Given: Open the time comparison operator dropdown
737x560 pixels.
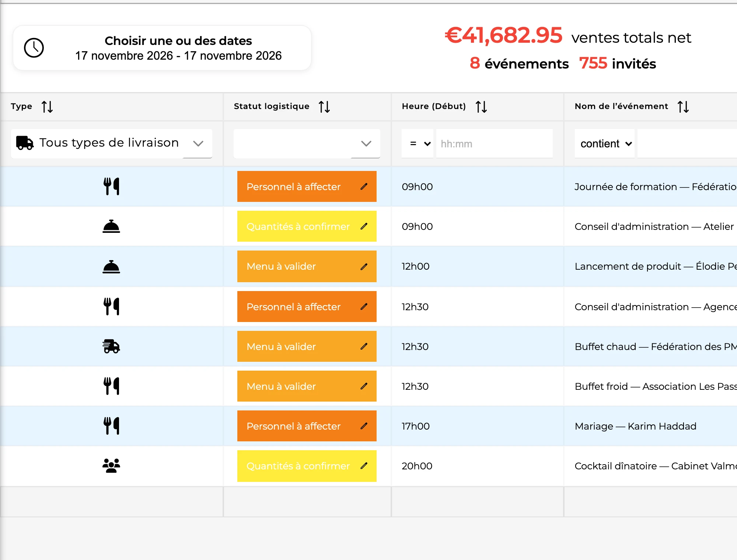Looking at the screenshot, I should 418,143.
